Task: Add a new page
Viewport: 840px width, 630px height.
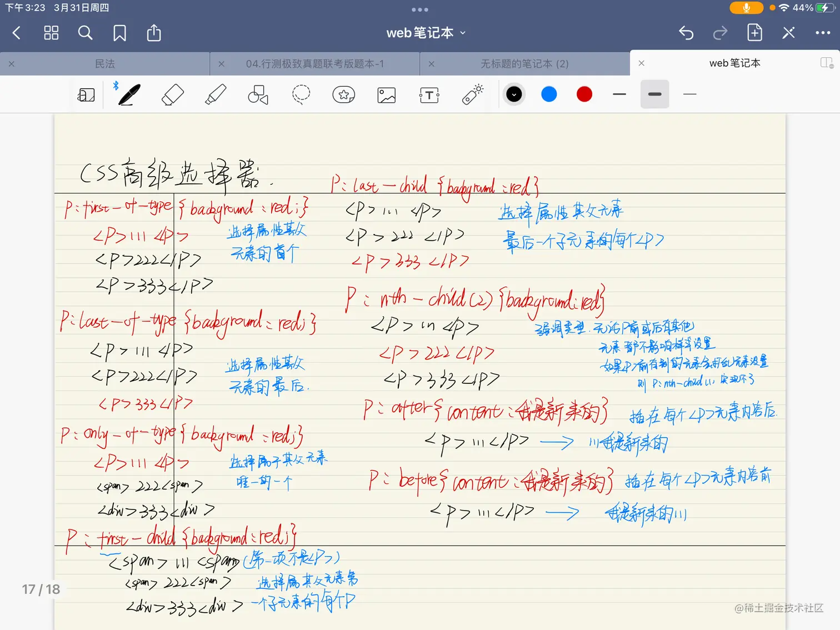Action: (754, 33)
